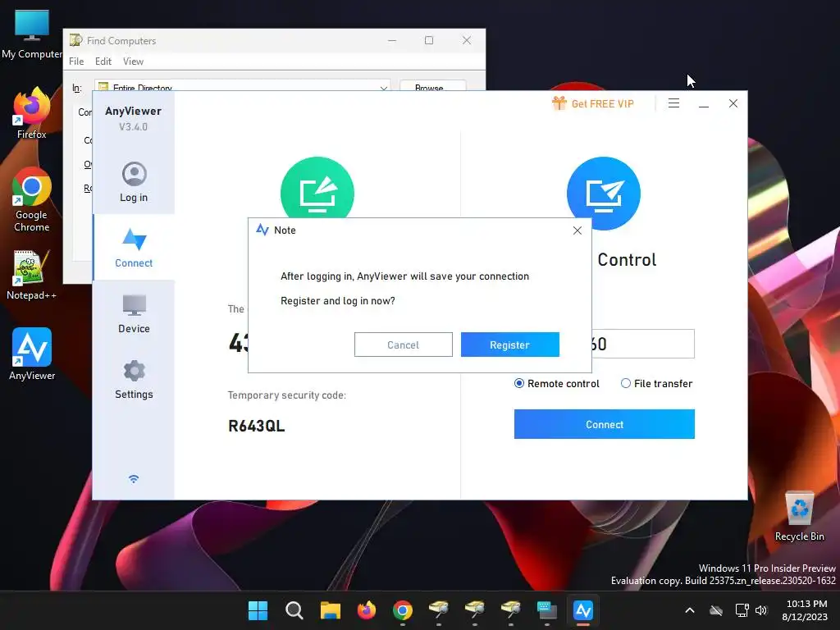Close the Note dialog with X
This screenshot has width=840, height=630.
pos(577,231)
